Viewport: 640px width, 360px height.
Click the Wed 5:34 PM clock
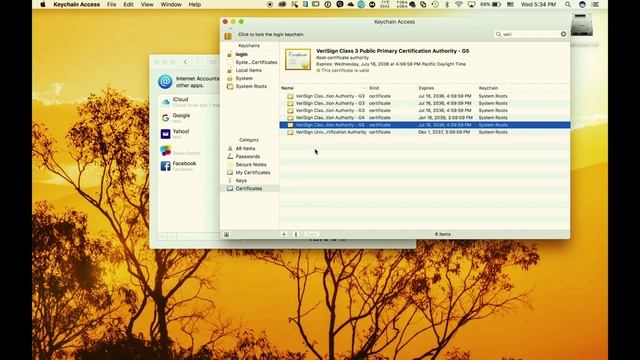pos(538,4)
